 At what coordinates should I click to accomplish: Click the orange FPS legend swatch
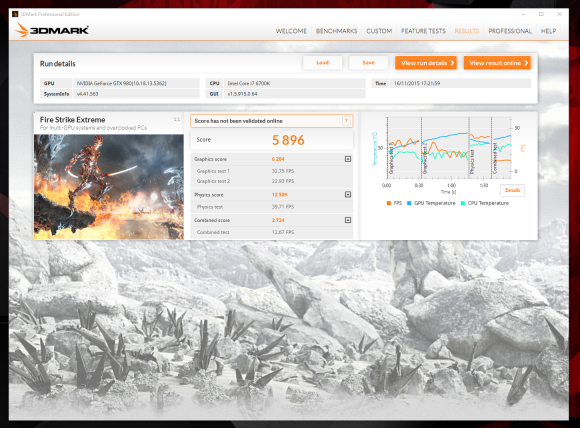[x=389, y=203]
